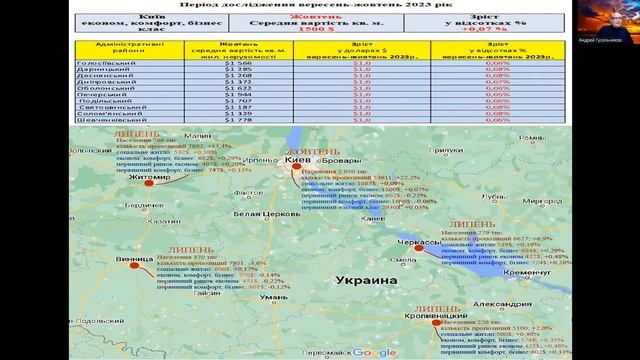Select the 'Солом'янський' district row label
Screen dimensions: 640x360
[109, 113]
